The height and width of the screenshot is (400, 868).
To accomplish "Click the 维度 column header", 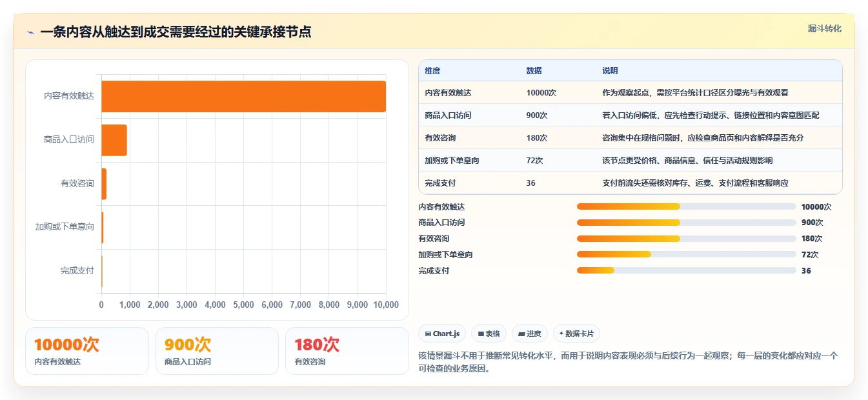I will [432, 71].
